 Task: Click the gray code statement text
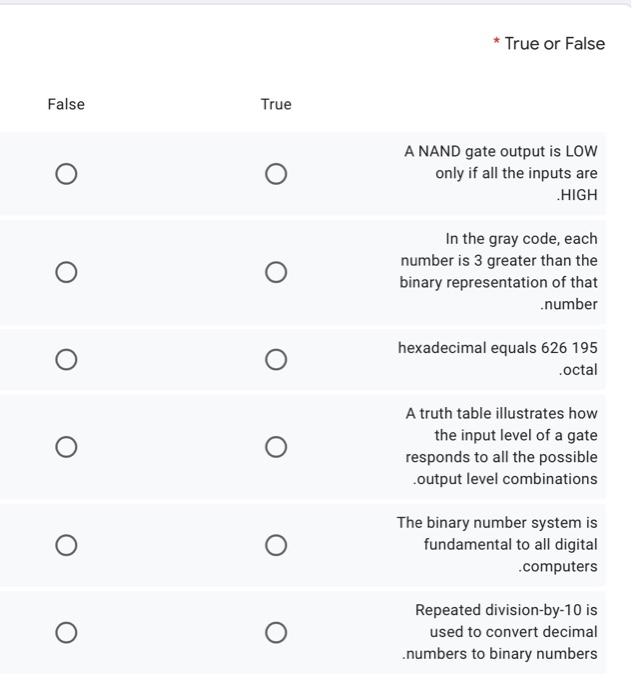[x=499, y=271]
